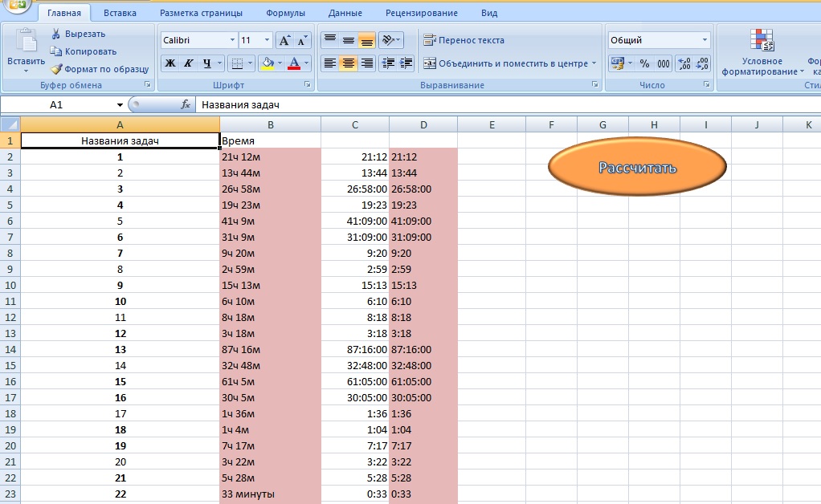Click the Paste (Вставить) clipboard icon
The image size is (821, 504).
pyautogui.click(x=26, y=41)
